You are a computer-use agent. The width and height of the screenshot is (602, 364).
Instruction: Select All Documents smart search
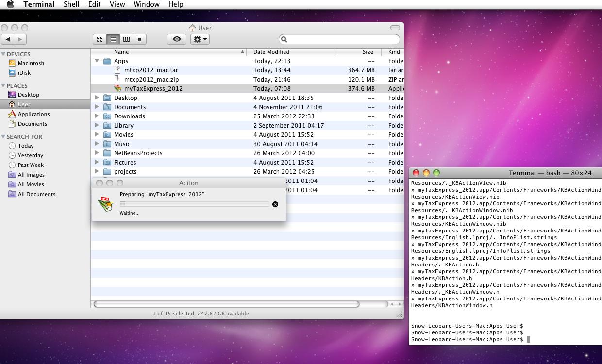(x=36, y=194)
